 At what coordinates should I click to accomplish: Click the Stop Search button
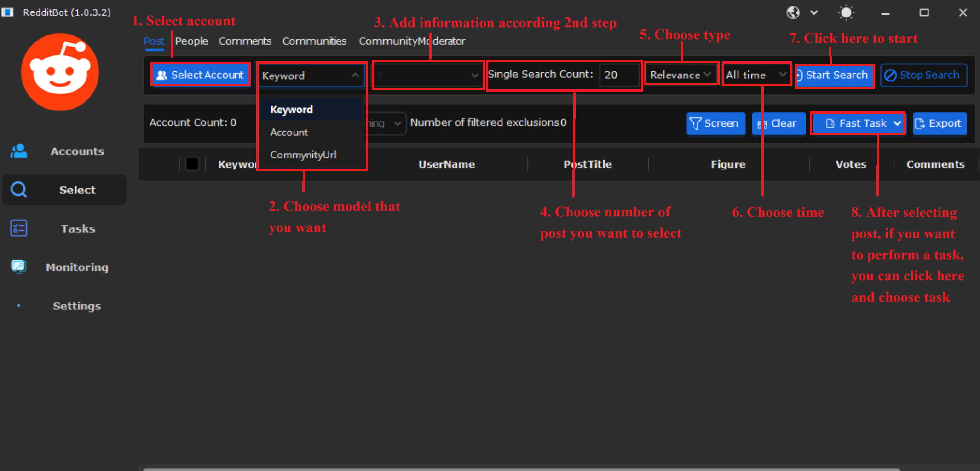[923, 75]
